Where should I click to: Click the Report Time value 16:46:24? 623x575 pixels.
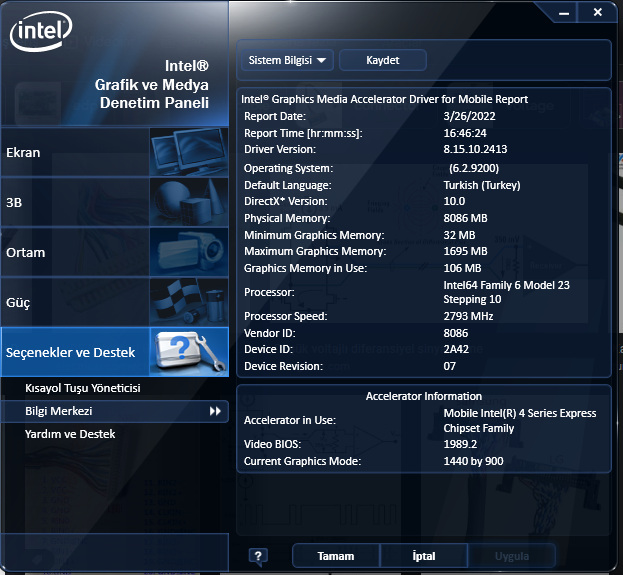pyautogui.click(x=465, y=133)
